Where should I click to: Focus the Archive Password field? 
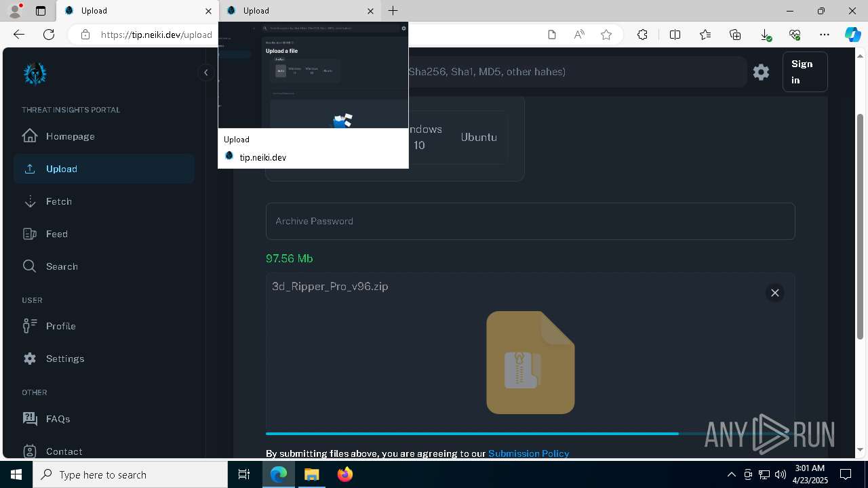[530, 221]
